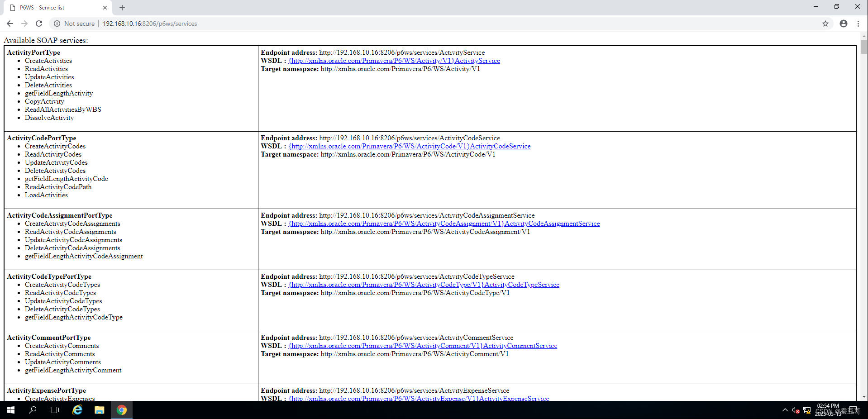Reload the service list page
This screenshot has height=419, width=868.
pyautogui.click(x=39, y=24)
